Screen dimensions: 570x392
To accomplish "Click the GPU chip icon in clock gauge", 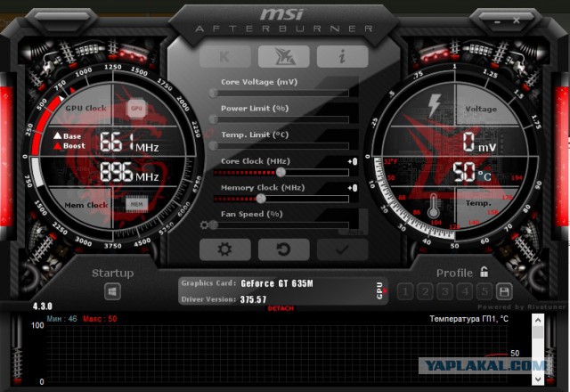I will [x=136, y=108].
